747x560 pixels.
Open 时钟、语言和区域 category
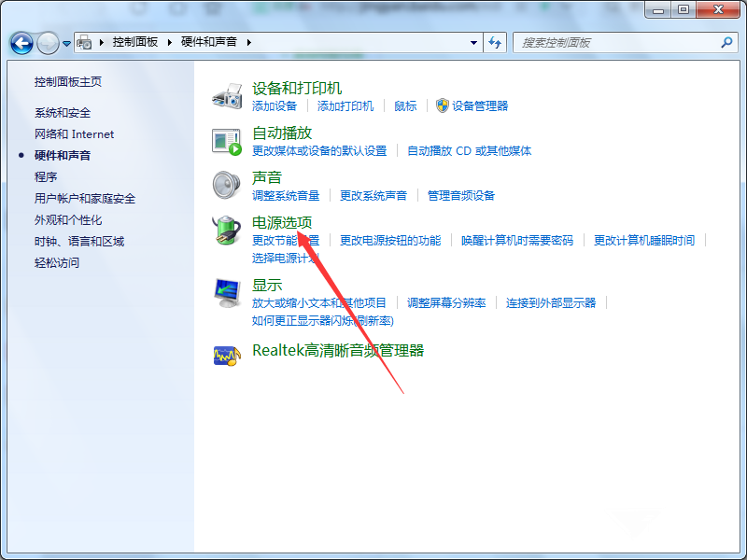pyautogui.click(x=79, y=242)
